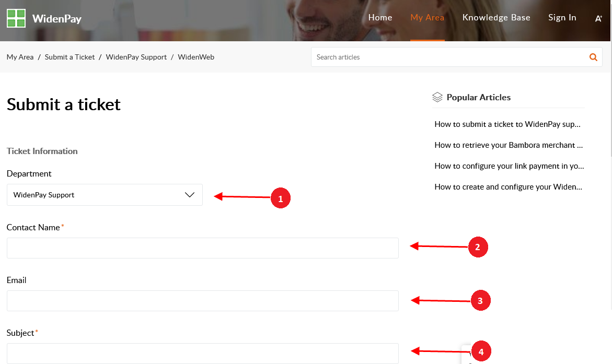612x364 pixels.
Task: Click the Ticket Information section heading
Action: coord(42,151)
